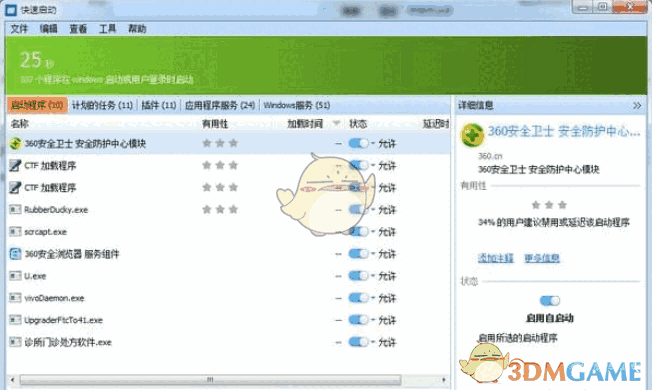Toggle startup switch for U.exe
Image resolution: width=652 pixels, height=390 pixels.
[358, 276]
